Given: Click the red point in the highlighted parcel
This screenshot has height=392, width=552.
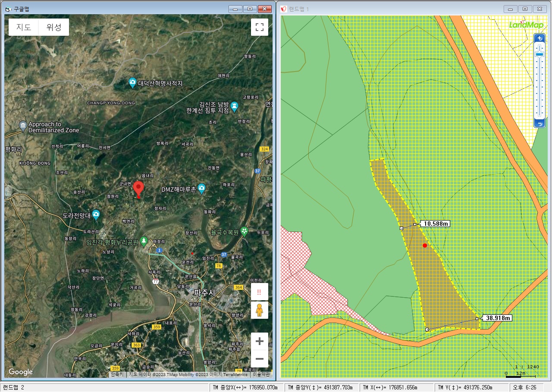Looking at the screenshot, I should (x=425, y=246).
